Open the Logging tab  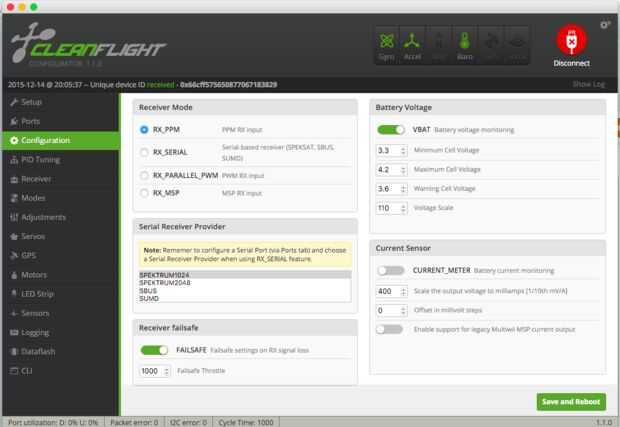click(x=60, y=333)
